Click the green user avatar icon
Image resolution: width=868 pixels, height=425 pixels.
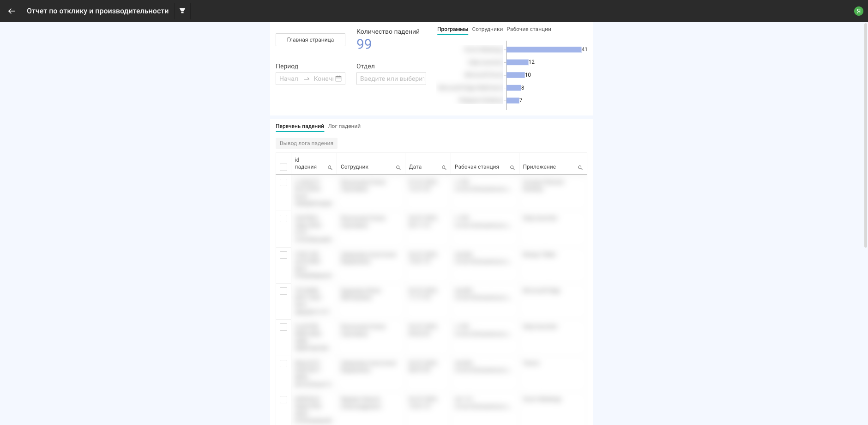point(858,11)
